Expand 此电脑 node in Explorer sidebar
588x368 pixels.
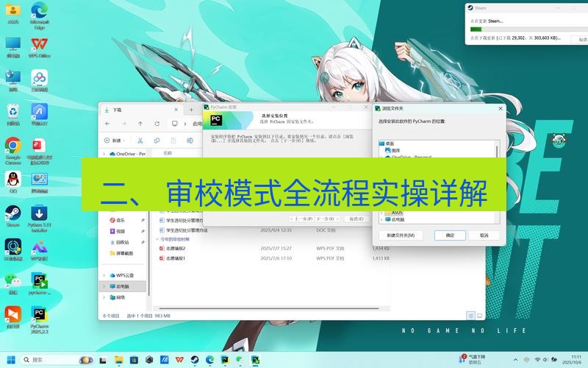point(104,286)
